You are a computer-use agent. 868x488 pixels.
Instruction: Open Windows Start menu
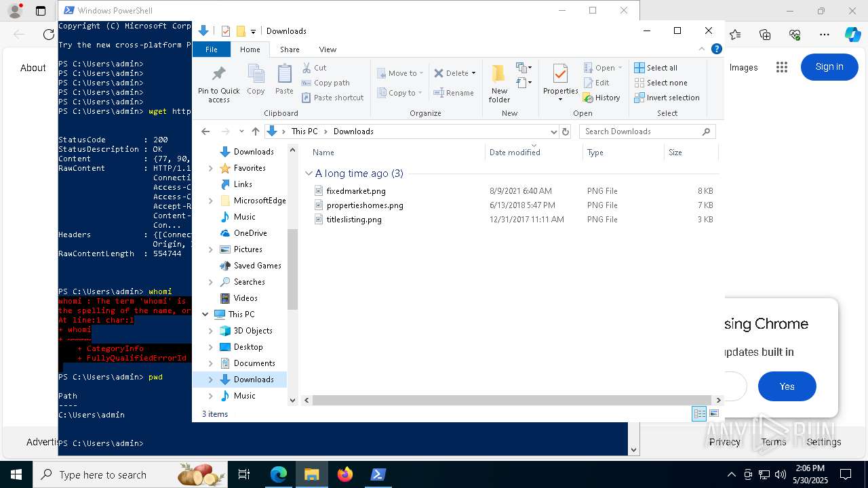(16, 474)
